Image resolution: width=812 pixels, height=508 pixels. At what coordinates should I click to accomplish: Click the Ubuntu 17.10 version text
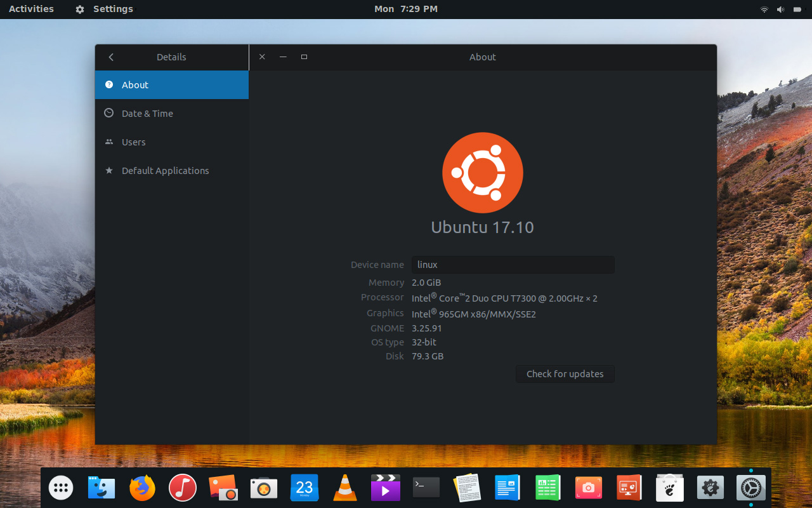pyautogui.click(x=483, y=227)
